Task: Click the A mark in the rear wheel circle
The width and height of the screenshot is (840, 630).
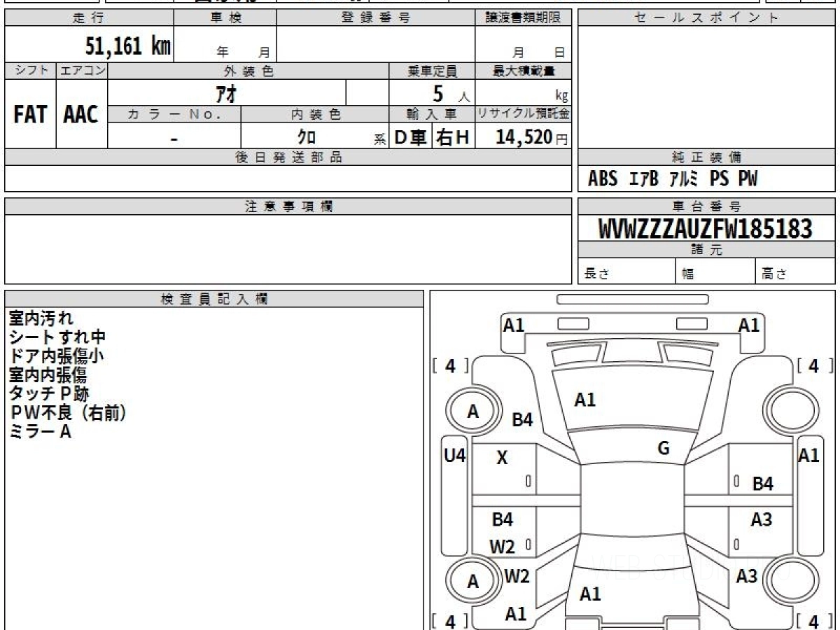Action: (x=473, y=582)
